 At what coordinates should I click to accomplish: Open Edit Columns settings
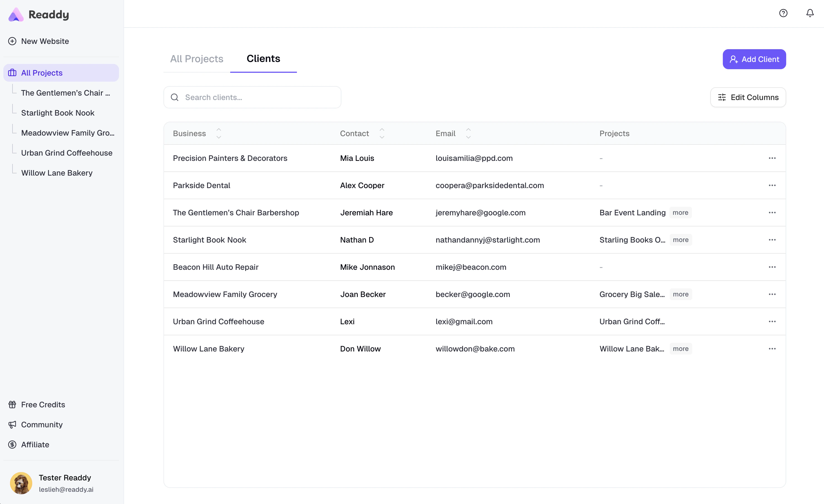point(748,97)
